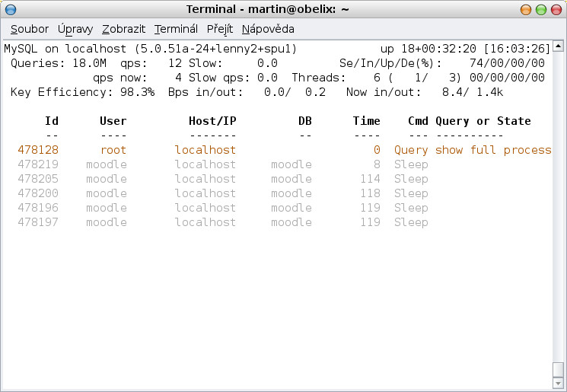Click the 'DB' column header

coord(305,121)
